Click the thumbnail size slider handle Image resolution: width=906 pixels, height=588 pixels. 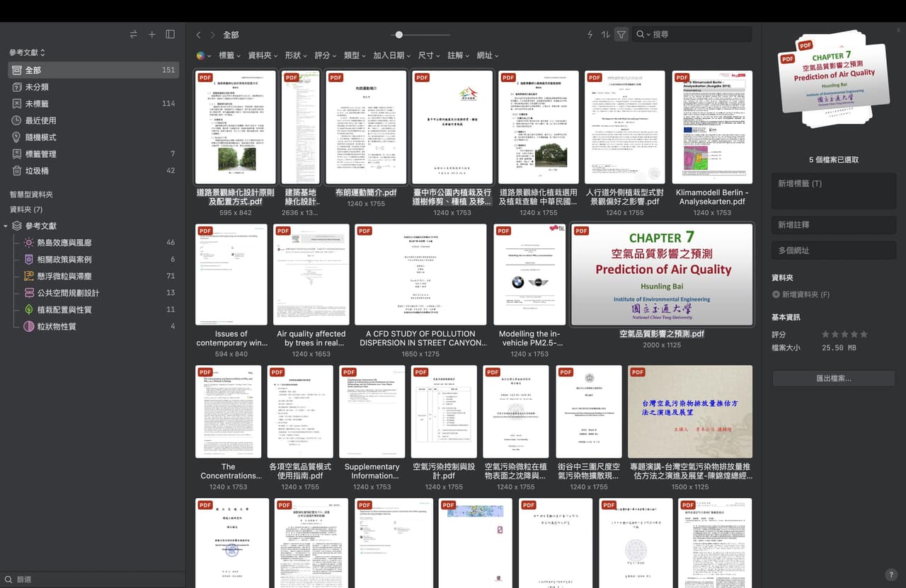(399, 35)
